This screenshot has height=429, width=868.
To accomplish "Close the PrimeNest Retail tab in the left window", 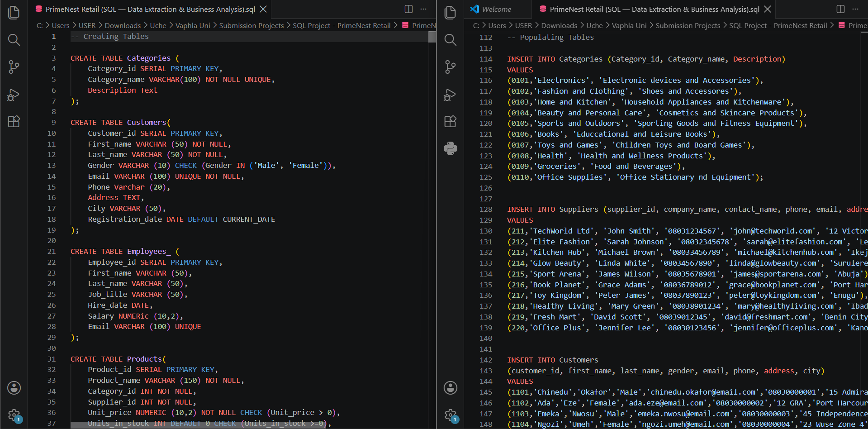I will click(263, 9).
